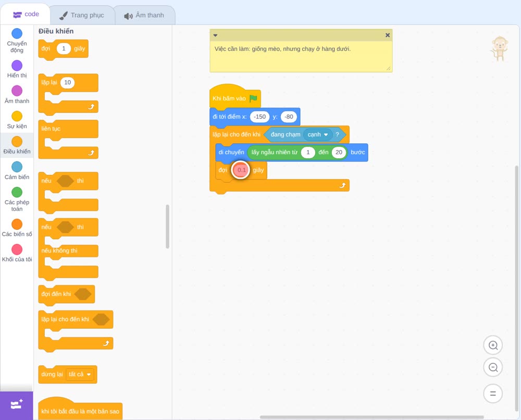
Task: Select the Điều khiển category circle
Action: point(17,142)
